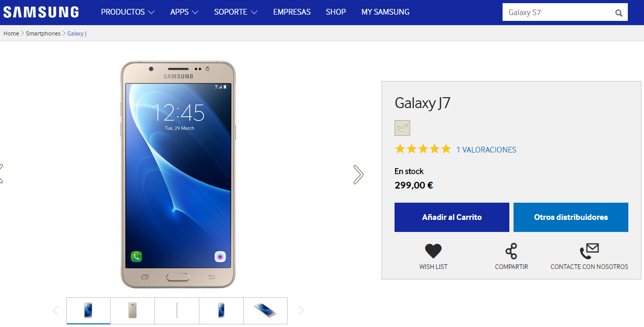Click the Samsung logo
Image resolution: width=644 pixels, height=327 pixels.
[x=41, y=12]
